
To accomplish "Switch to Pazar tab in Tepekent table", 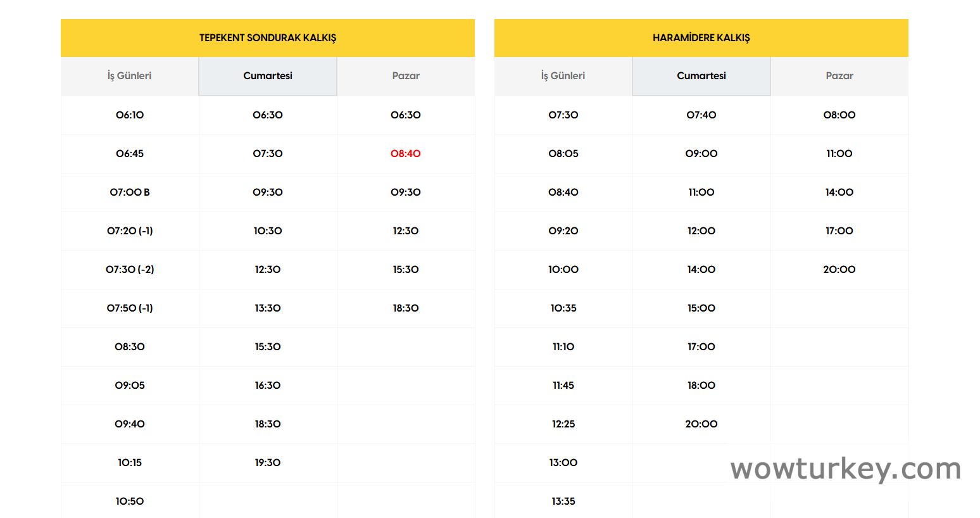I will pyautogui.click(x=406, y=76).
